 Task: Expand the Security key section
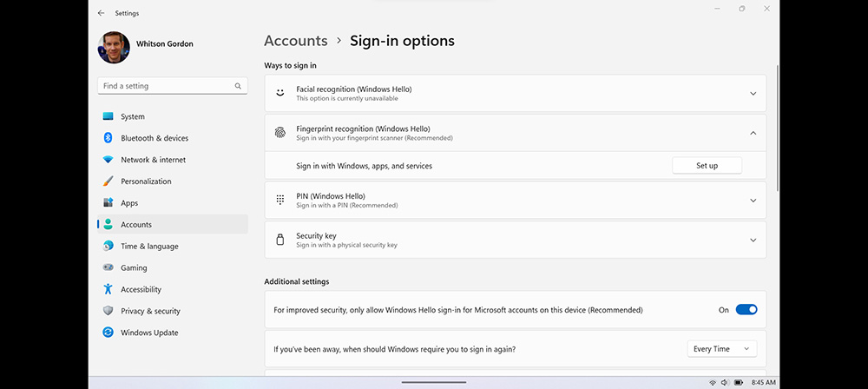(753, 241)
